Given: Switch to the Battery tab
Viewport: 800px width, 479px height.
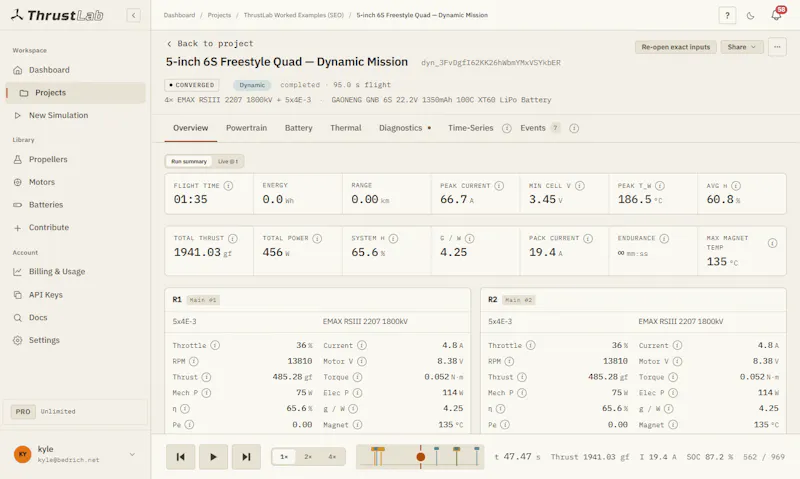Looking at the screenshot, I should click(298, 128).
